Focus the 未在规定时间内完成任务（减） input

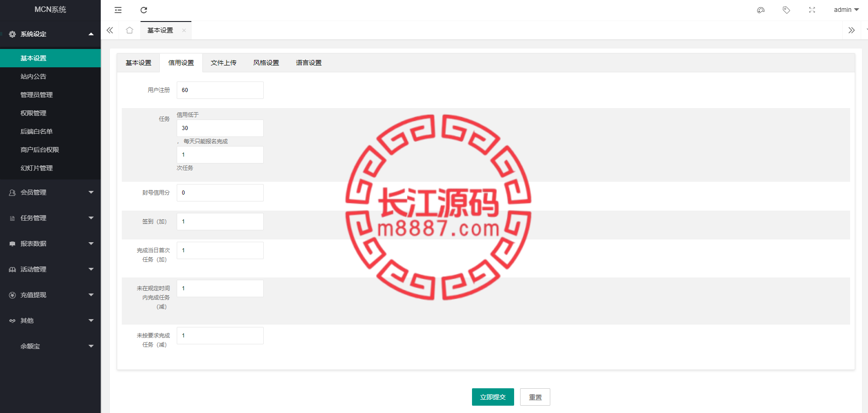coord(220,288)
